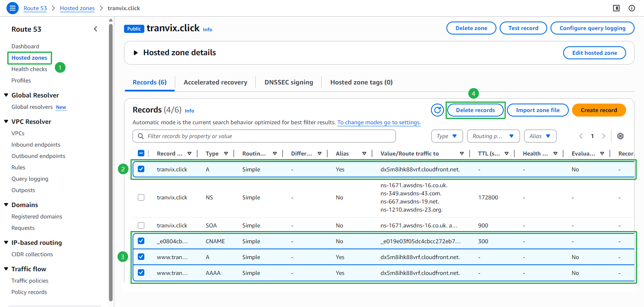Uncheck the tranvix.click A record checkbox
Image resolution: width=644 pixels, height=307 pixels.
click(x=141, y=169)
